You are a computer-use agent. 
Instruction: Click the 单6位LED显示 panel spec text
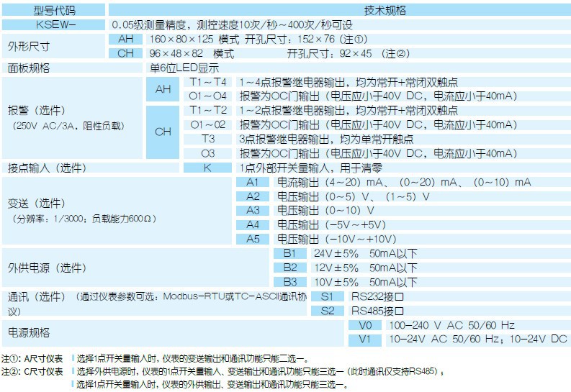coord(184,68)
